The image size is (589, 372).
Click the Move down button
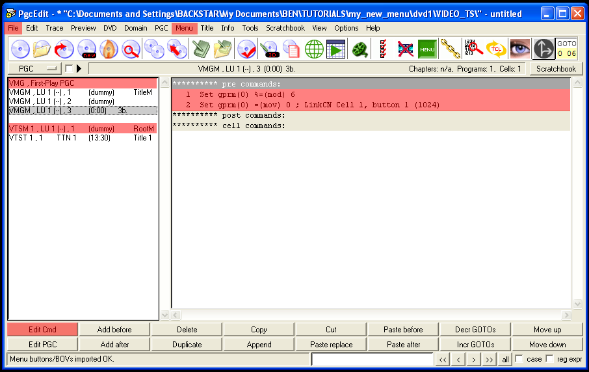547,344
